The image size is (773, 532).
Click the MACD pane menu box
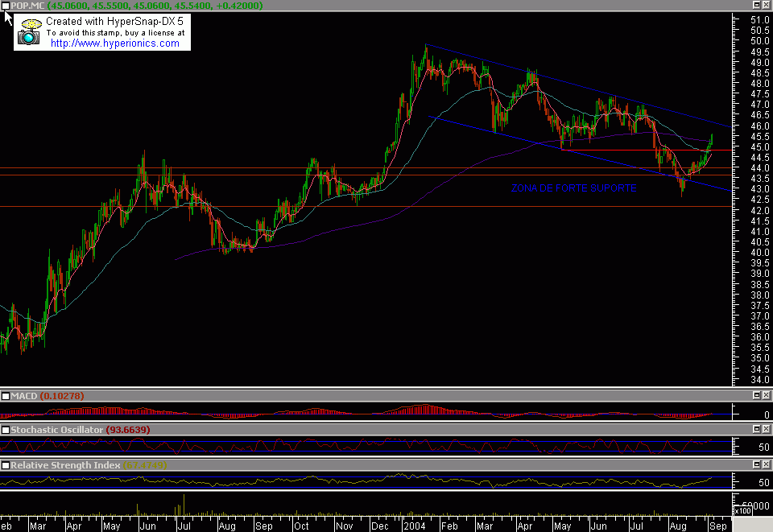point(6,396)
